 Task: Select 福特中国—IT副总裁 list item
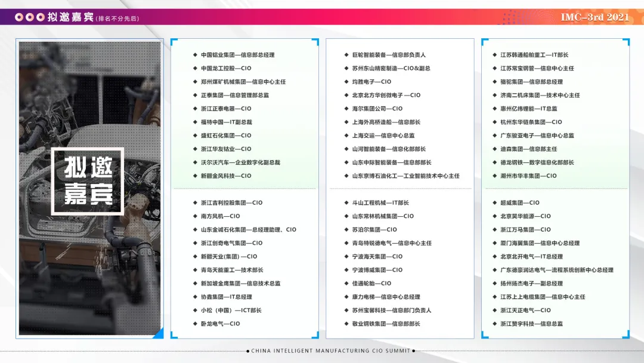point(227,122)
